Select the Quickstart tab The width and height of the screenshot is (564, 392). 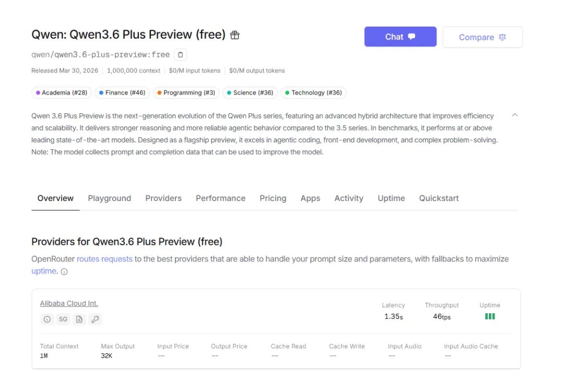(439, 198)
